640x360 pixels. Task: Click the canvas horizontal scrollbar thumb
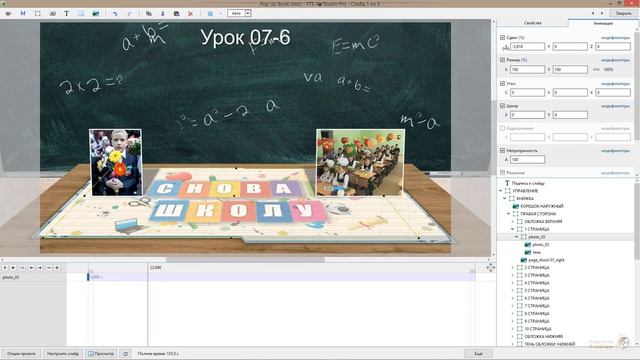tap(245, 260)
